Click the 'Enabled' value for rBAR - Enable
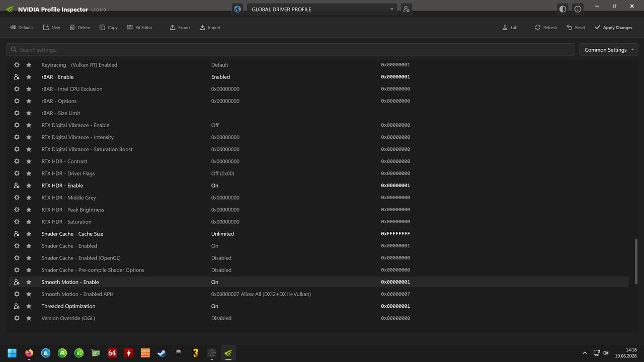 pos(220,77)
